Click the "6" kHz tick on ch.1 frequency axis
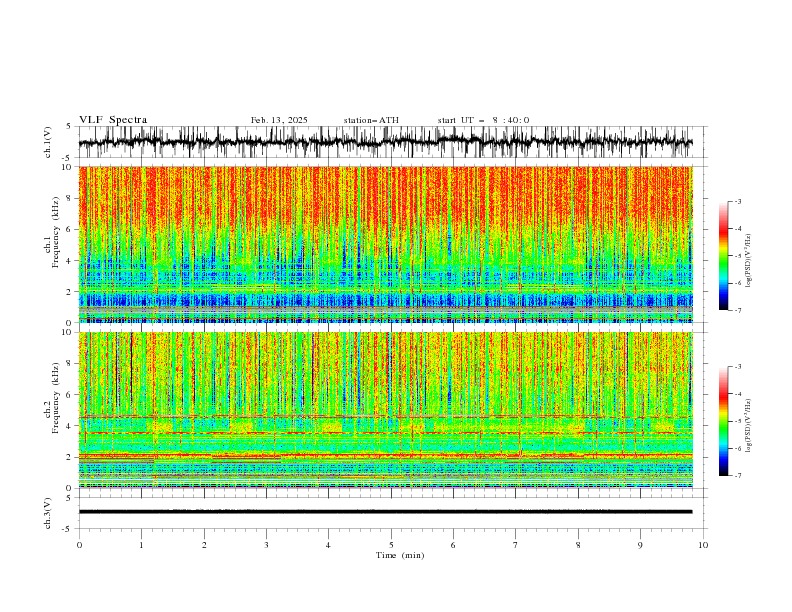This screenshot has height=612, width=792. tap(70, 229)
